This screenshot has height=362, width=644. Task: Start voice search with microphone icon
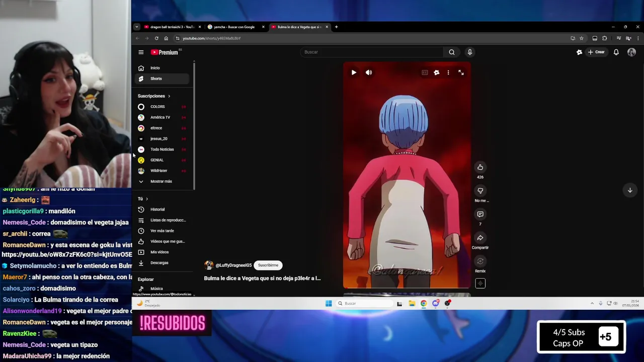[469, 52]
